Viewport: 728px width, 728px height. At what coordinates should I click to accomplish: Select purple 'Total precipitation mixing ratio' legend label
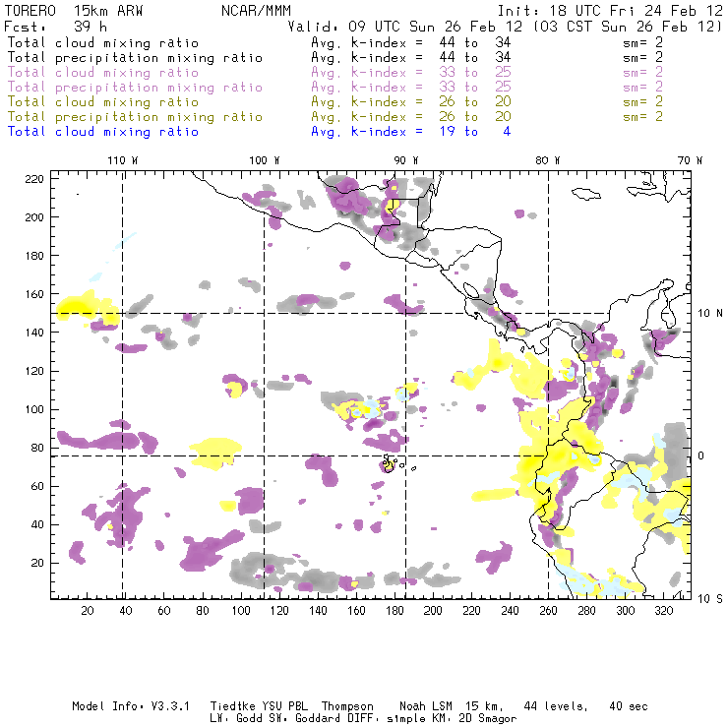click(135, 88)
